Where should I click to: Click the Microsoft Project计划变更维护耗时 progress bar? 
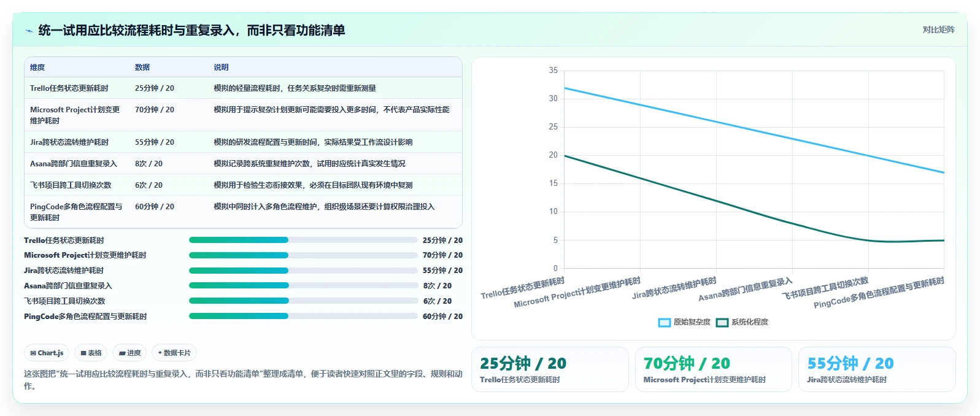[x=303, y=255]
